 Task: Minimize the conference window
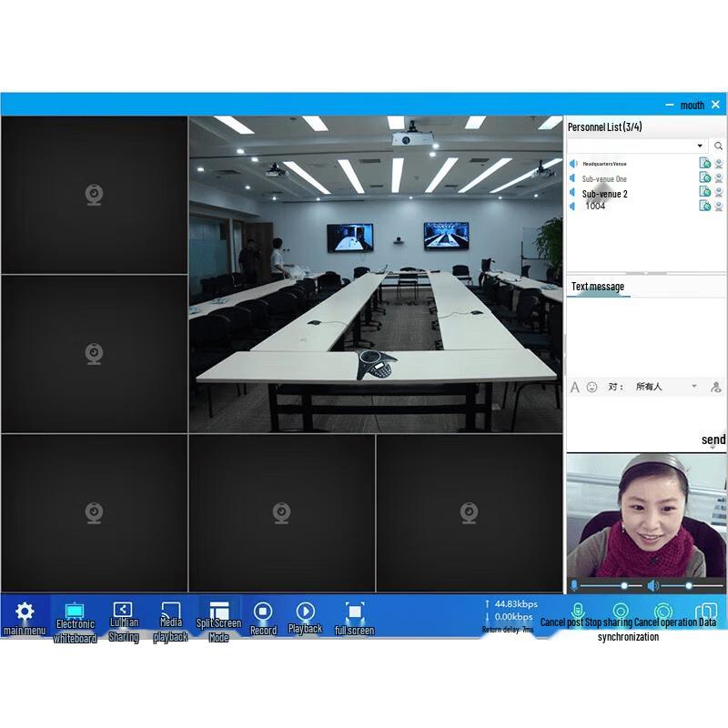pyautogui.click(x=670, y=105)
